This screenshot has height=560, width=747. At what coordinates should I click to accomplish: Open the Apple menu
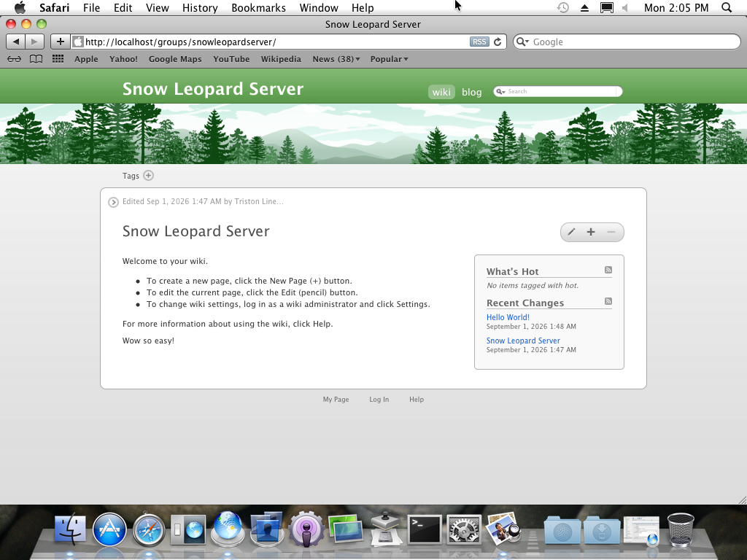[20, 7]
